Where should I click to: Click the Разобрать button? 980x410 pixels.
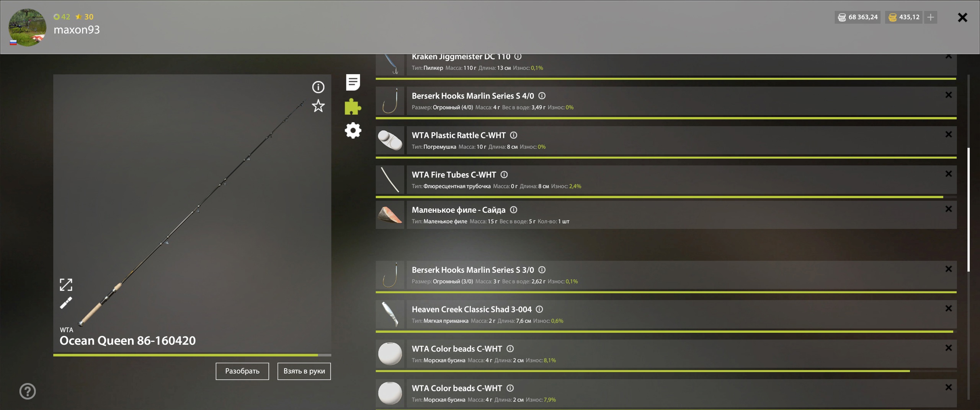[242, 371]
